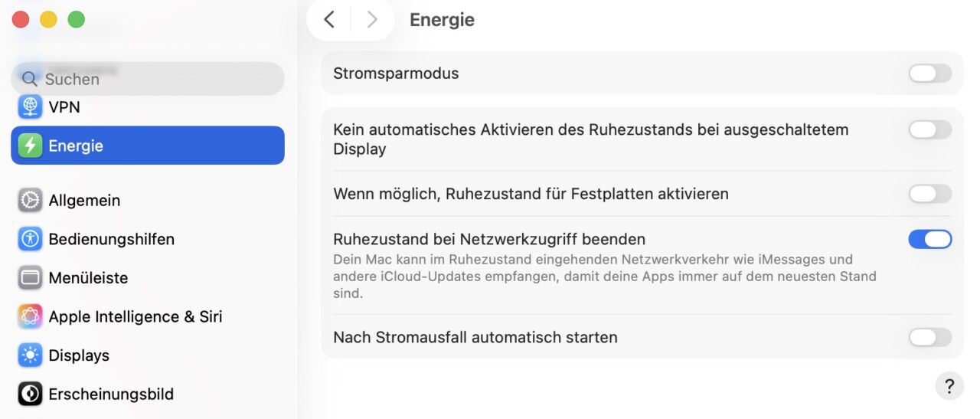Open Allgemein via its gear icon
Viewport: 980px width, 419px height.
[30, 200]
